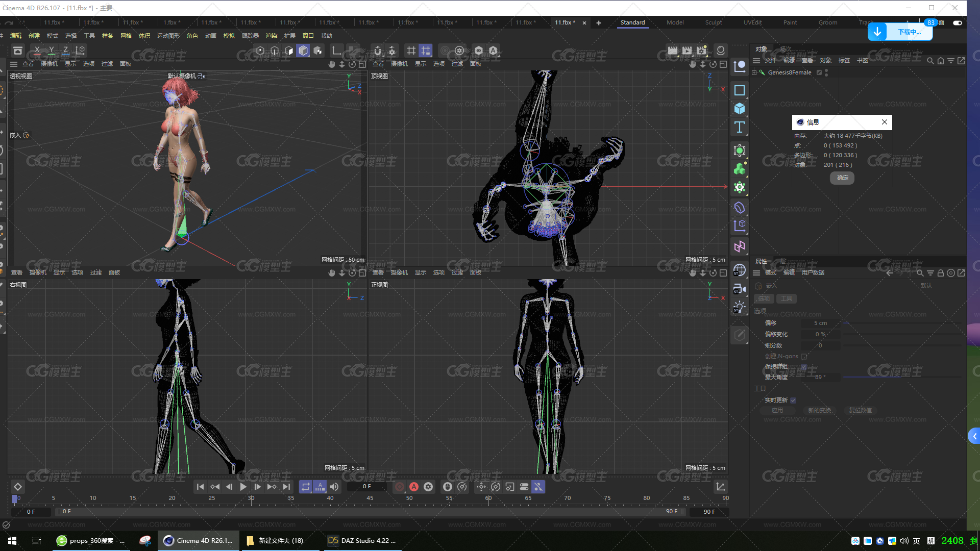This screenshot has width=980, height=551.
Task: Open the 渲染 main menu
Action: click(x=272, y=36)
